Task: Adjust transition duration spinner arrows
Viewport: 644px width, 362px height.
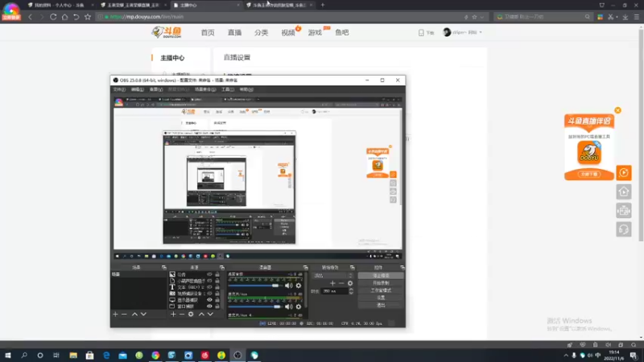Action: click(351, 291)
